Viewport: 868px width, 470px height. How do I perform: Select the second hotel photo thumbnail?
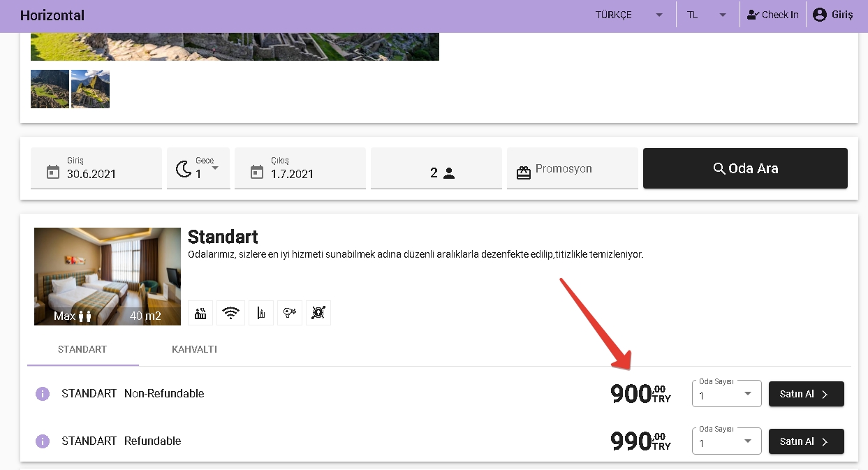point(90,89)
